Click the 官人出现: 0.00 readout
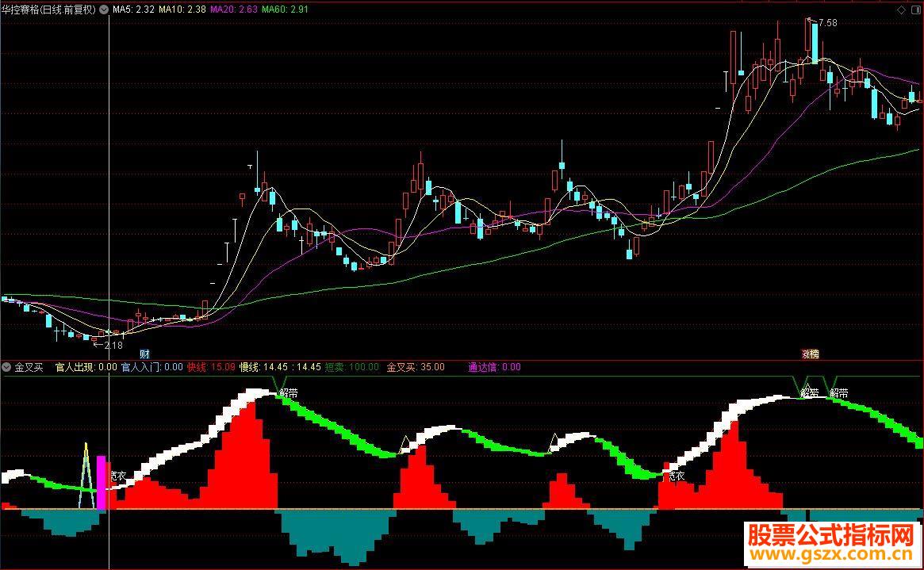This screenshot has height=570, width=924. 86,367
